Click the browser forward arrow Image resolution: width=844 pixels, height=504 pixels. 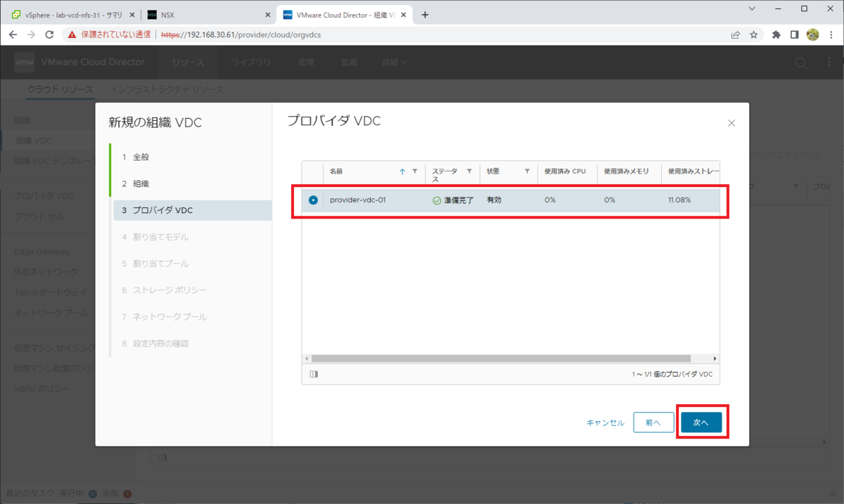(31, 34)
